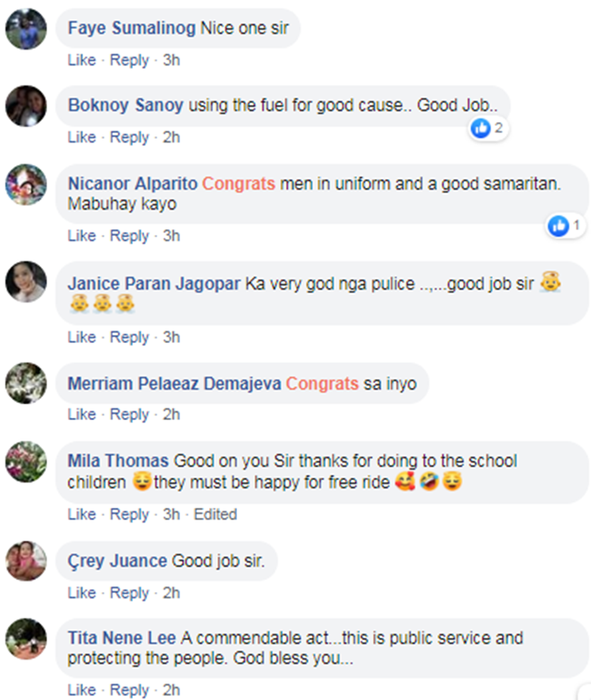Screen dimensions: 591x700
Task: Open Nicanor Alparito's profile name link
Action: (x=132, y=184)
